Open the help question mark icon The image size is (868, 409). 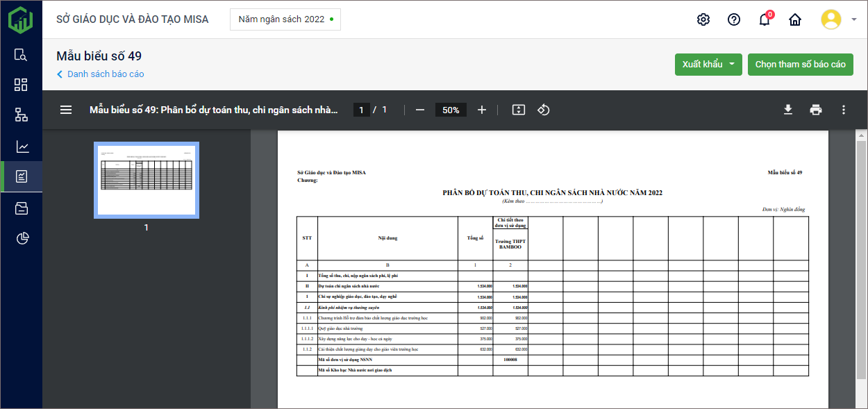pyautogui.click(x=734, y=19)
